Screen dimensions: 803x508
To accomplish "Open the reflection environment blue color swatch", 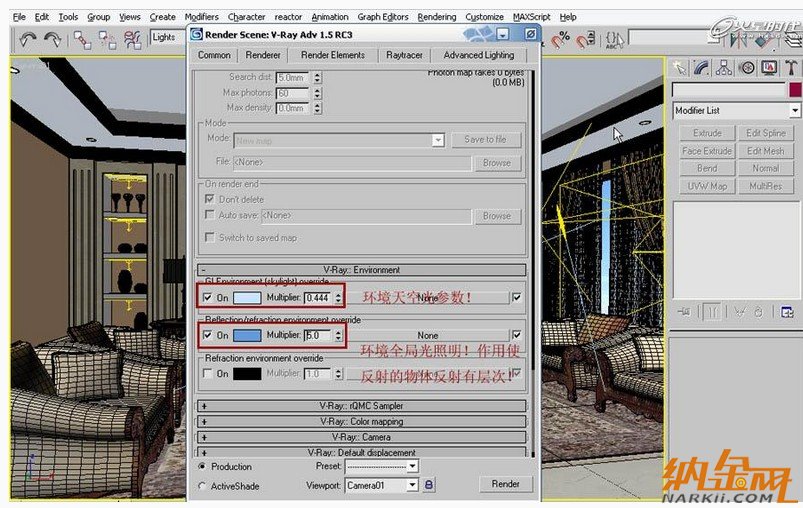I will (x=247, y=335).
